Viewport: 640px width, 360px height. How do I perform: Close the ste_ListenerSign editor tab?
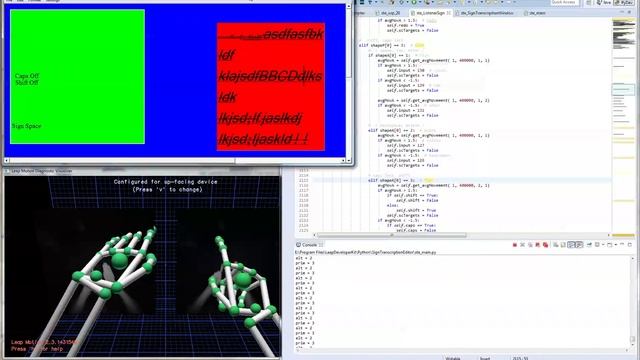click(x=449, y=13)
